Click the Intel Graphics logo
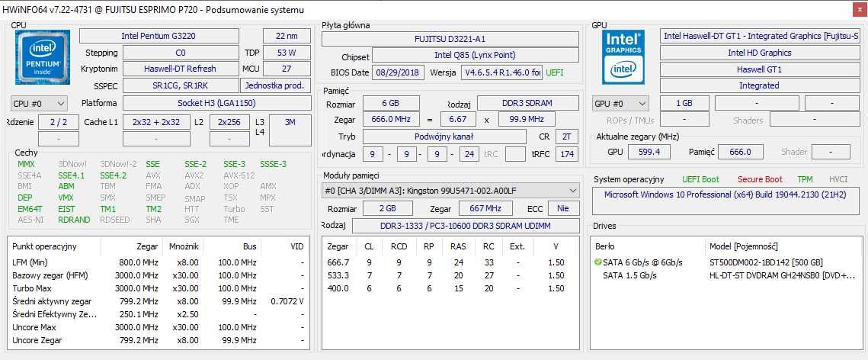The height and width of the screenshot is (360, 868). [623, 57]
